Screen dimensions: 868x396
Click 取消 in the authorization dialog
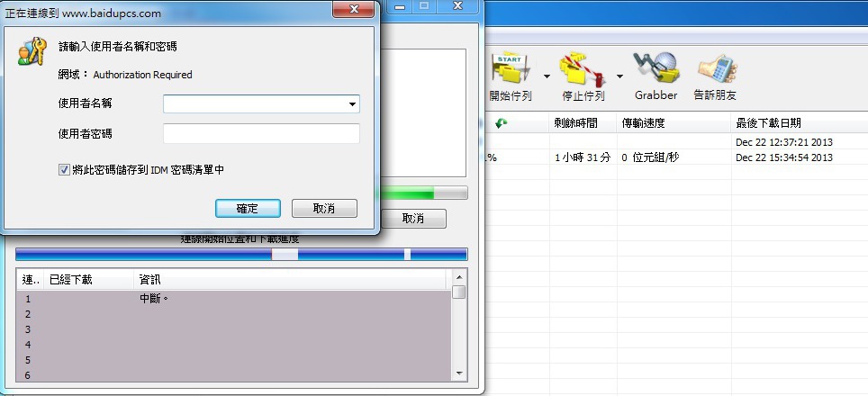(324, 209)
